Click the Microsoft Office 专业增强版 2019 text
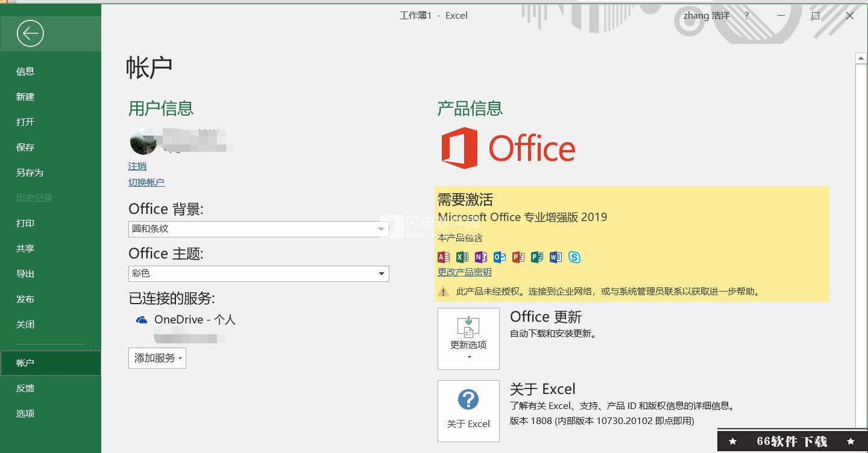This screenshot has height=453, width=868. click(x=523, y=217)
